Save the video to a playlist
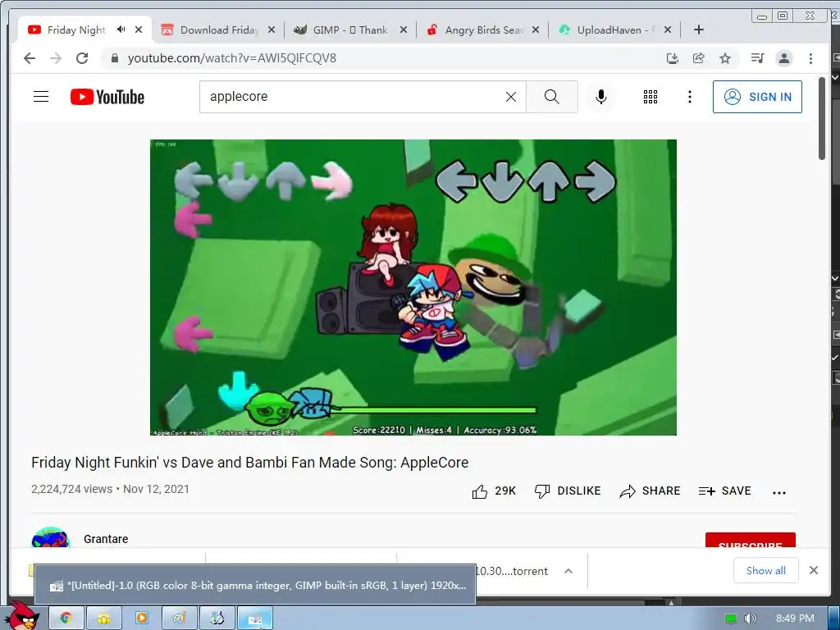This screenshot has height=630, width=840. point(725,491)
